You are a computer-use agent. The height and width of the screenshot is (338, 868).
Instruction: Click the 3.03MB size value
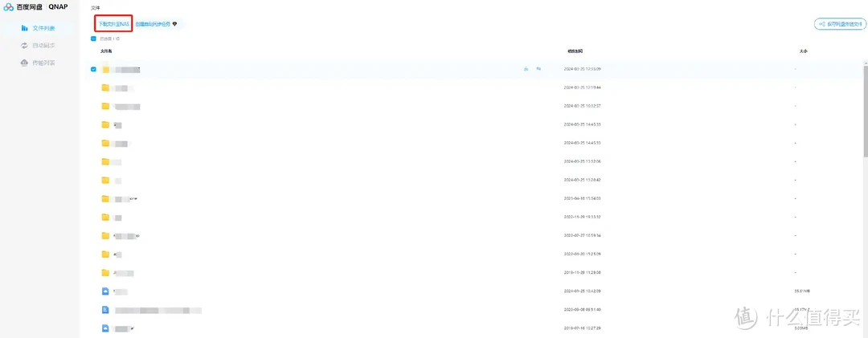(x=801, y=328)
